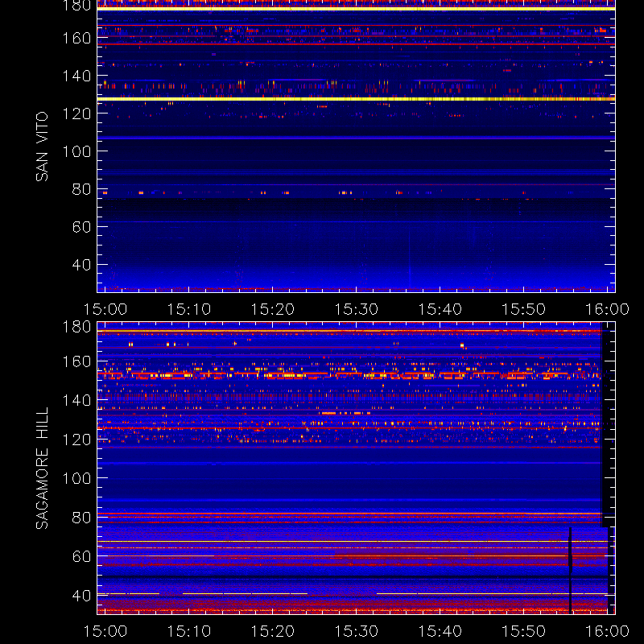Pick the 160 frequency label on Sagamore Hill plot
This screenshot has height=644, width=644.
(x=76, y=361)
